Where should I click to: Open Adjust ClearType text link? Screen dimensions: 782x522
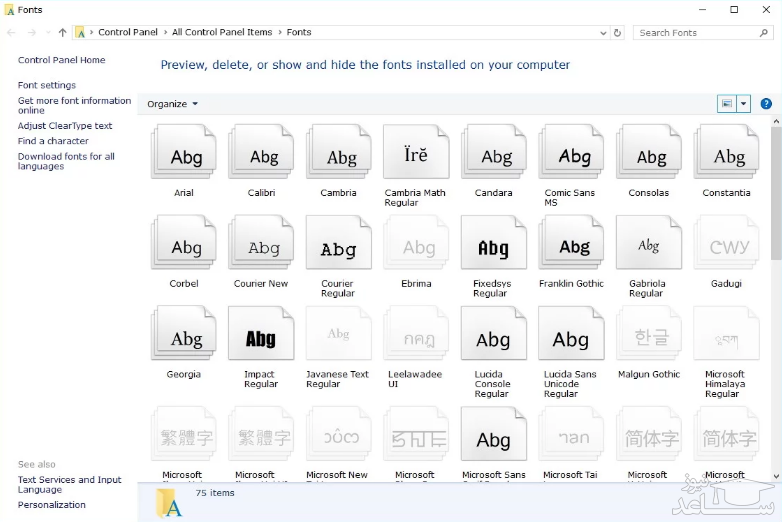point(65,127)
